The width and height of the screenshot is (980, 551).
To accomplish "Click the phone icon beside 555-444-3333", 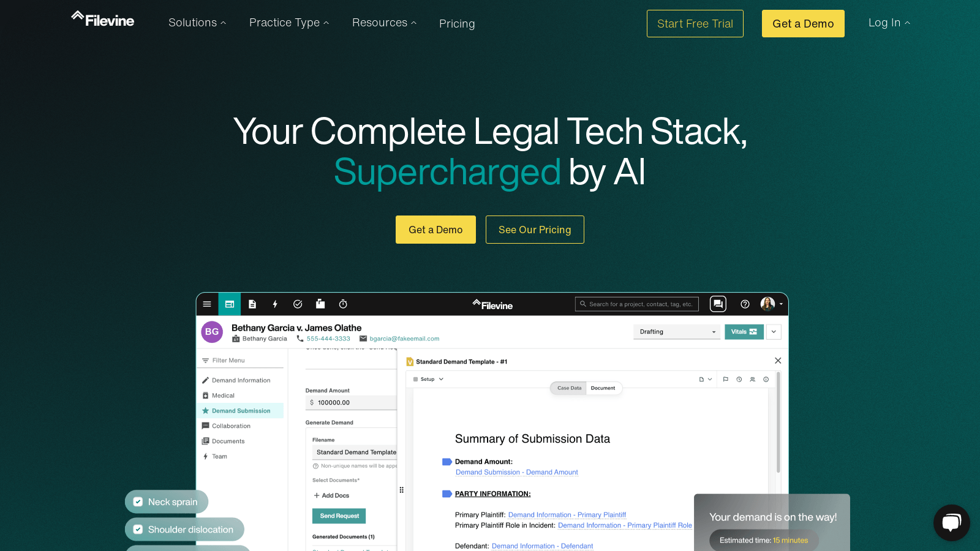I will coord(300,339).
